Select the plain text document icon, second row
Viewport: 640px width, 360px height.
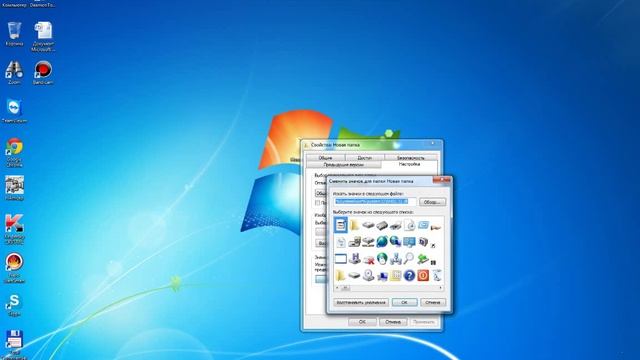[340, 242]
